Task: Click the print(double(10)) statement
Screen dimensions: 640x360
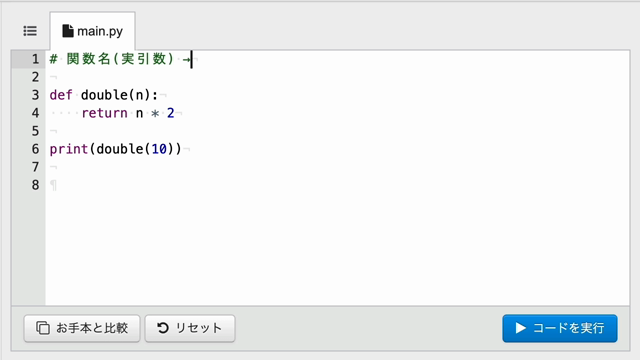Action: click(x=116, y=149)
